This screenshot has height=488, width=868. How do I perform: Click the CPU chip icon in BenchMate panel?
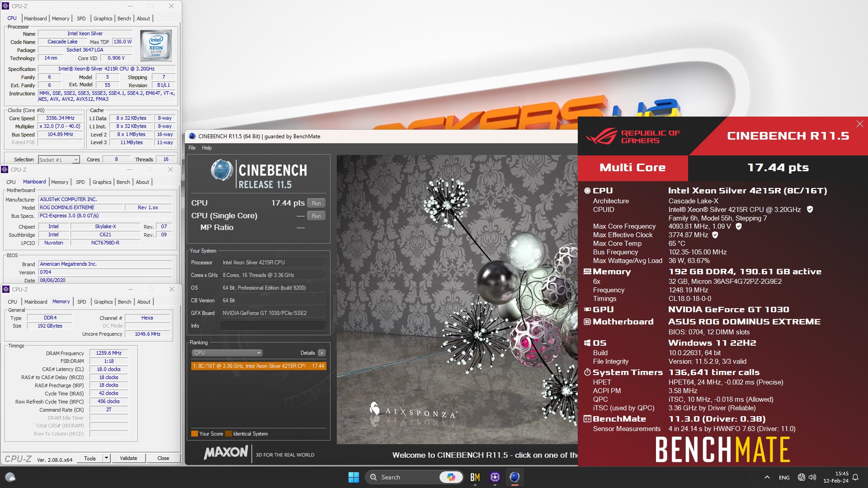(587, 191)
